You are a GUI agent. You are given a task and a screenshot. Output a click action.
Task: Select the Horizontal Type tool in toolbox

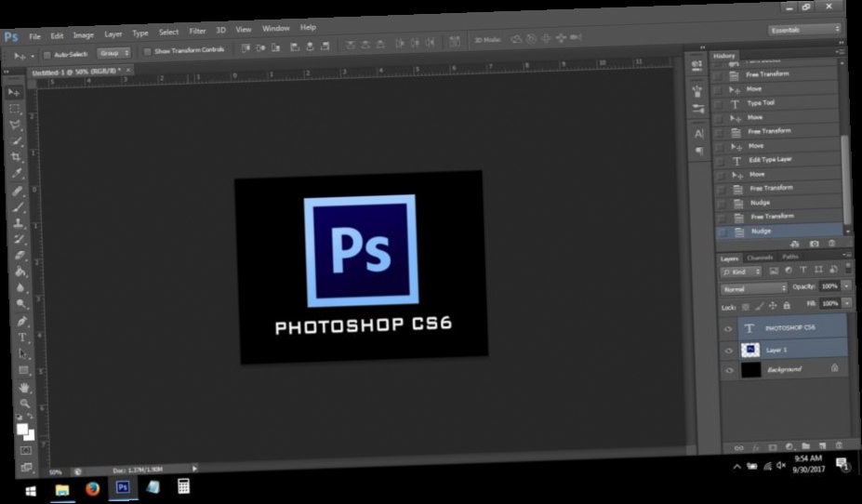tap(22, 338)
